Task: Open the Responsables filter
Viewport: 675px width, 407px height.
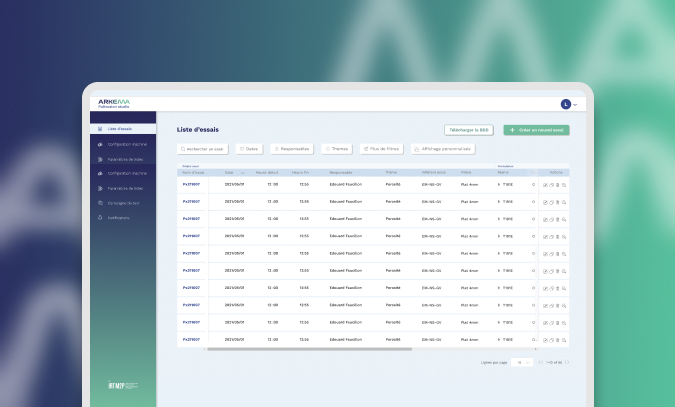Action: coord(293,149)
